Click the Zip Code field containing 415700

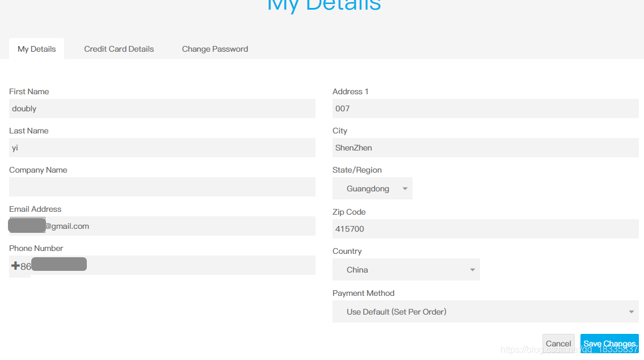click(486, 228)
